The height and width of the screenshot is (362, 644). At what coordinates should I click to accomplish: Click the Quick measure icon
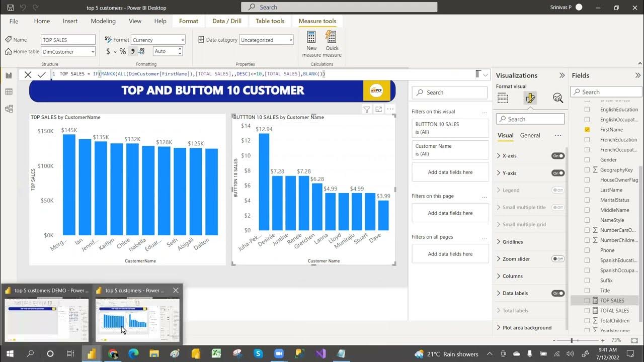click(x=331, y=38)
